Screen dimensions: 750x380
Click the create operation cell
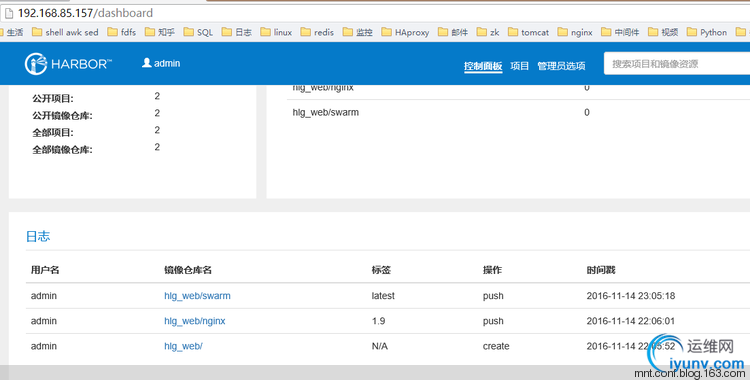(496, 346)
